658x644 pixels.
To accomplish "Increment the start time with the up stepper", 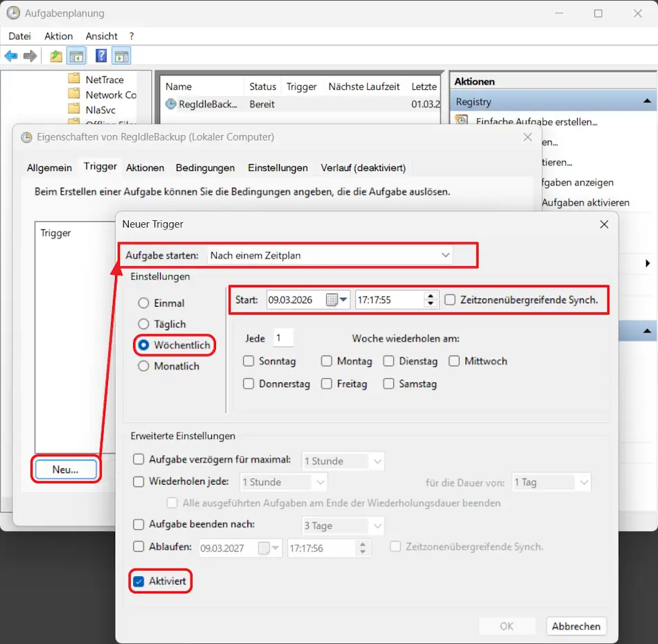I will [x=430, y=296].
